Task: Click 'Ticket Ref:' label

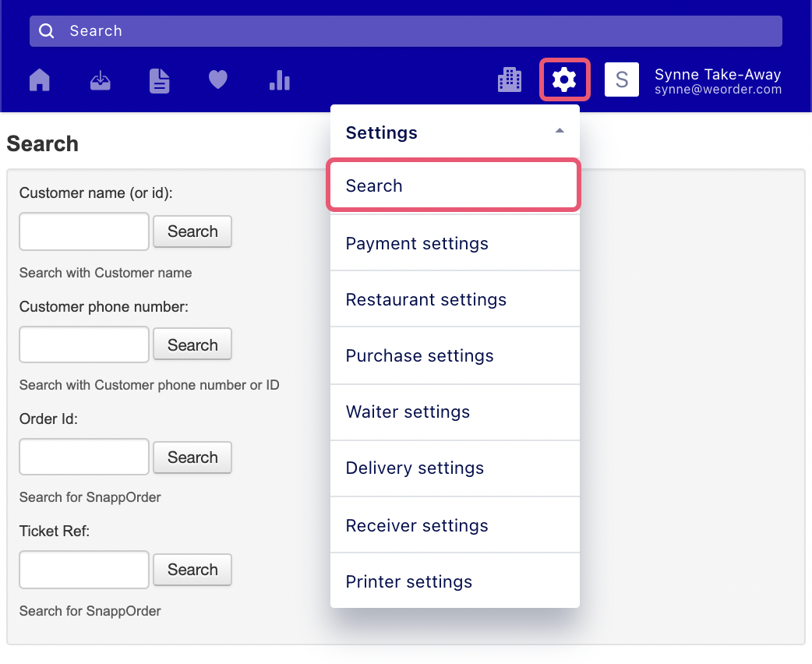Action: click(55, 532)
